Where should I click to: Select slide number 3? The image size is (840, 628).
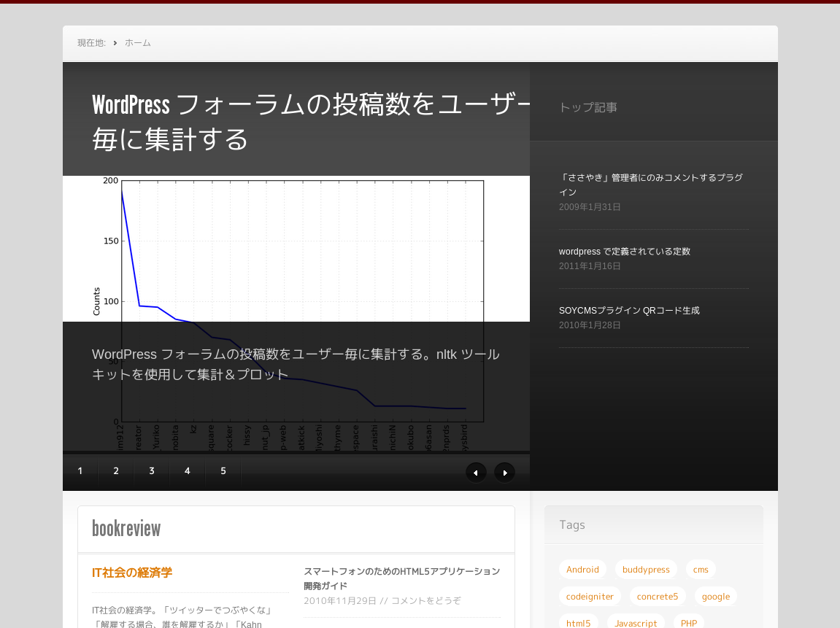[152, 471]
